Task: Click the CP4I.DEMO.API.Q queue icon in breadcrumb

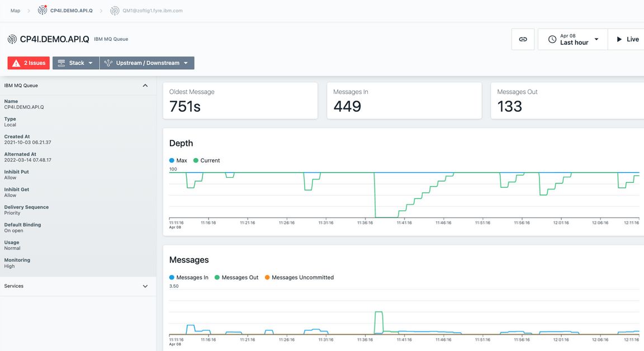Action: pos(42,10)
